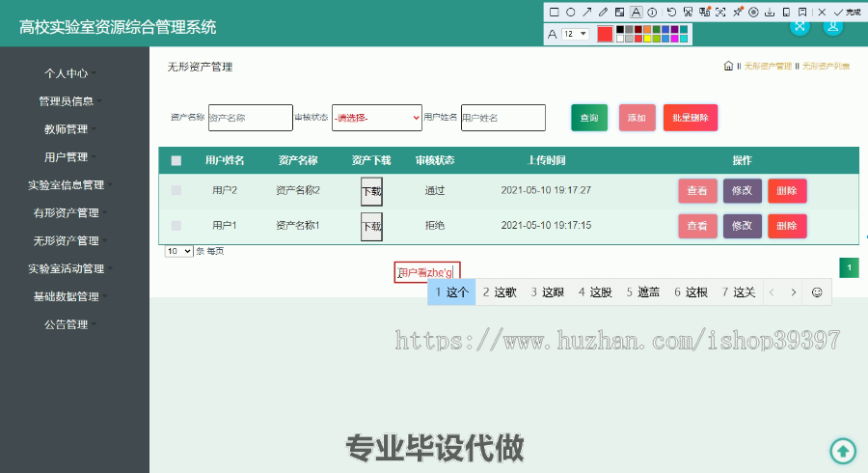Click 下载 for 资产名称1
The image size is (868, 473).
coord(371,227)
